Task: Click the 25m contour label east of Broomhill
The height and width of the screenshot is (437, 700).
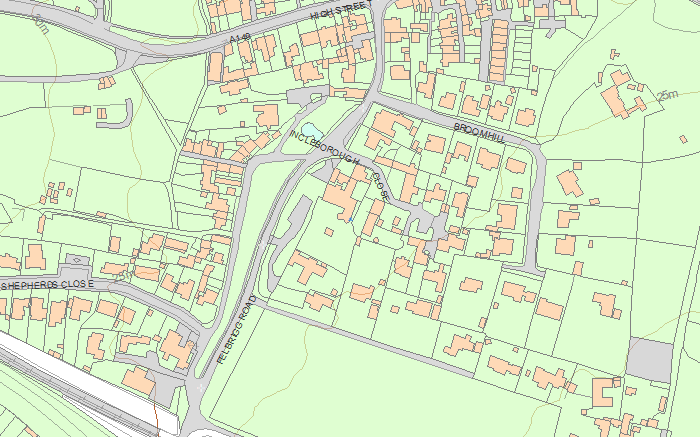Action: click(x=667, y=95)
